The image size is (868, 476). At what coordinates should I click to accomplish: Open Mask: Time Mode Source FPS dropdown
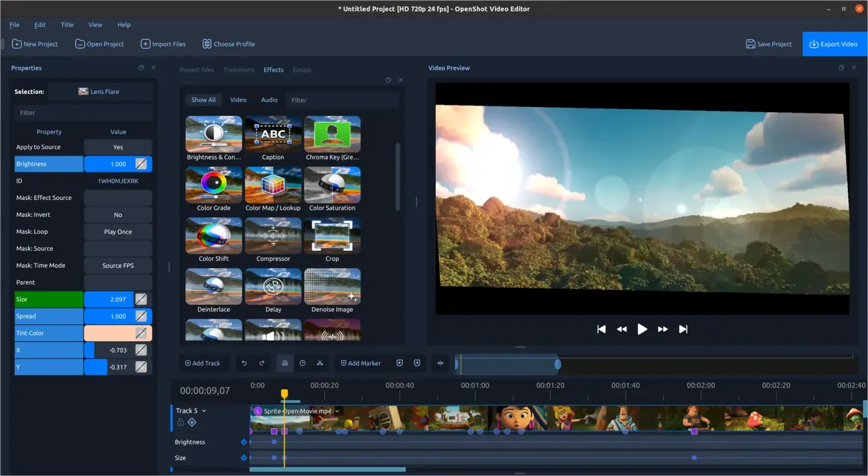(x=118, y=265)
